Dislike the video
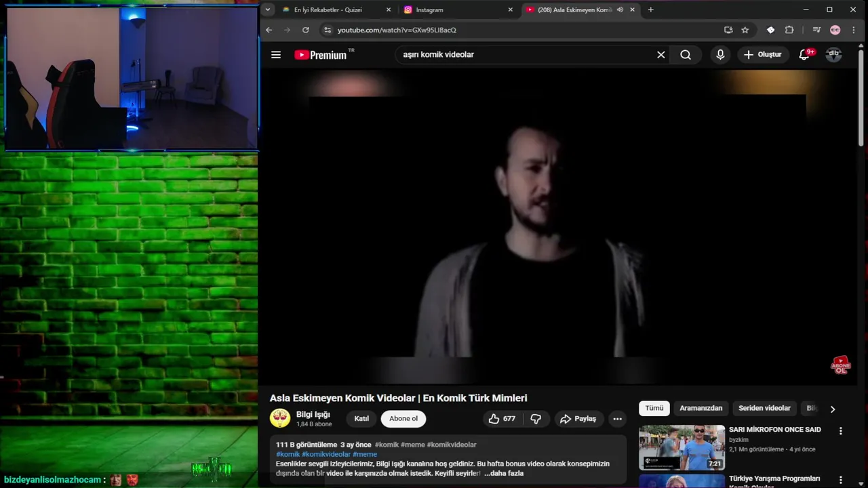Screen dimensions: 868x488 pyautogui.click(x=536, y=419)
